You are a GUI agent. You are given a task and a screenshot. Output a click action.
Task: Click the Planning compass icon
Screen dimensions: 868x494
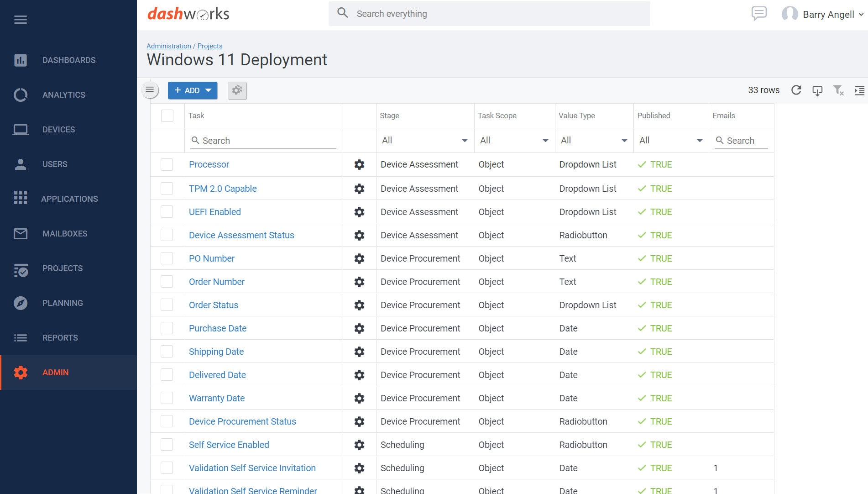21,303
